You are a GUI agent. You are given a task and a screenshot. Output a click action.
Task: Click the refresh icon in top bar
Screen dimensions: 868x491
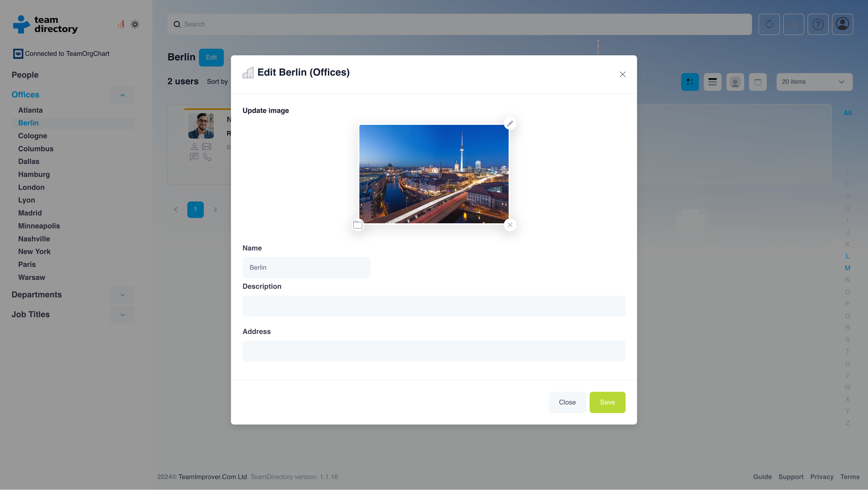pos(769,24)
